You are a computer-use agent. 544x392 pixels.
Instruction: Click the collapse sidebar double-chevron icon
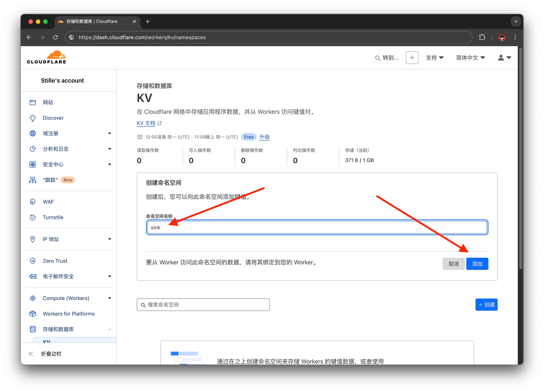31,354
